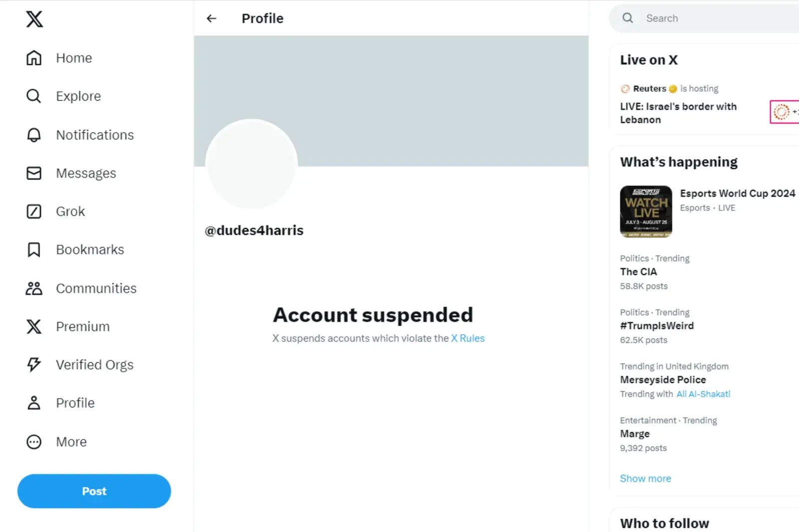Image resolution: width=799 pixels, height=532 pixels.
Task: Open Messages via the envelope icon
Action: point(33,173)
